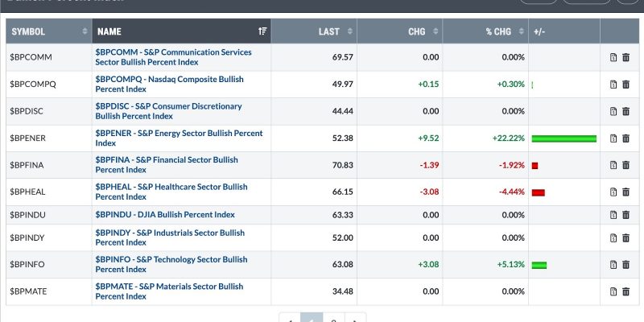Delete the $BPINFO row with trash icon

(626, 265)
